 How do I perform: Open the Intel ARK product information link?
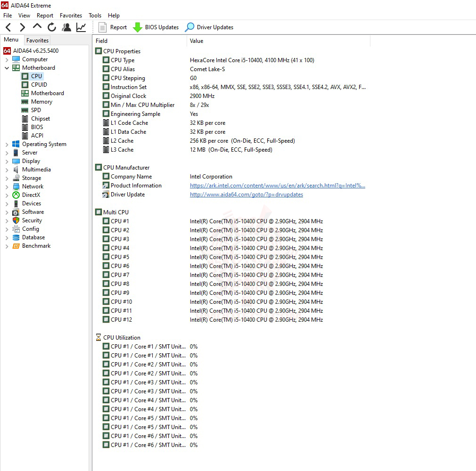[x=278, y=186]
